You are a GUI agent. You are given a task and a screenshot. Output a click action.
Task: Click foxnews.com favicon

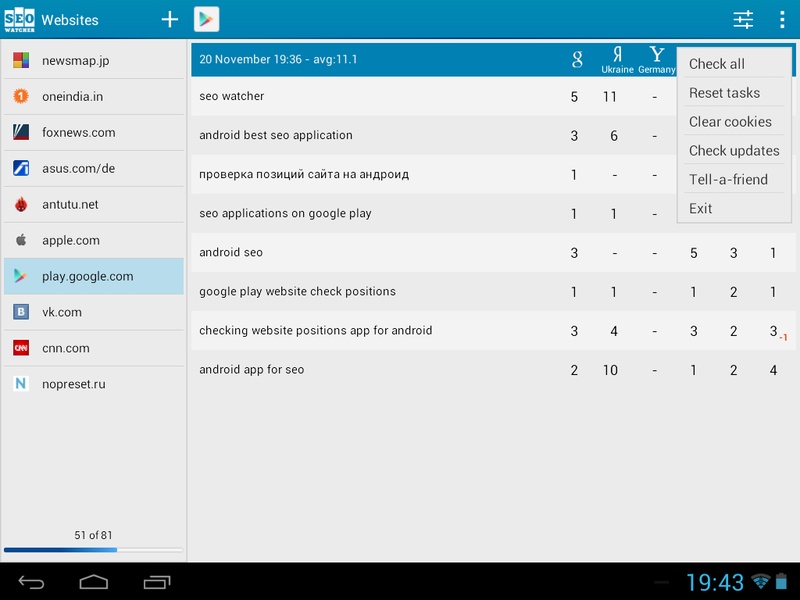coord(21,132)
